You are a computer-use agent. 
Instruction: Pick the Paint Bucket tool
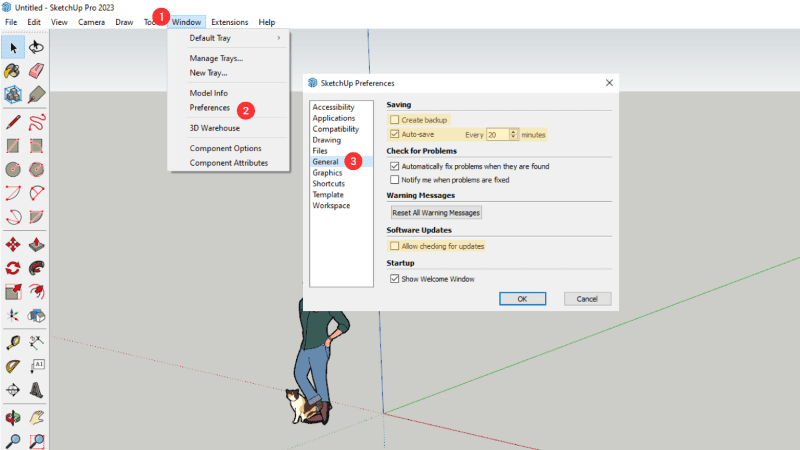14,71
